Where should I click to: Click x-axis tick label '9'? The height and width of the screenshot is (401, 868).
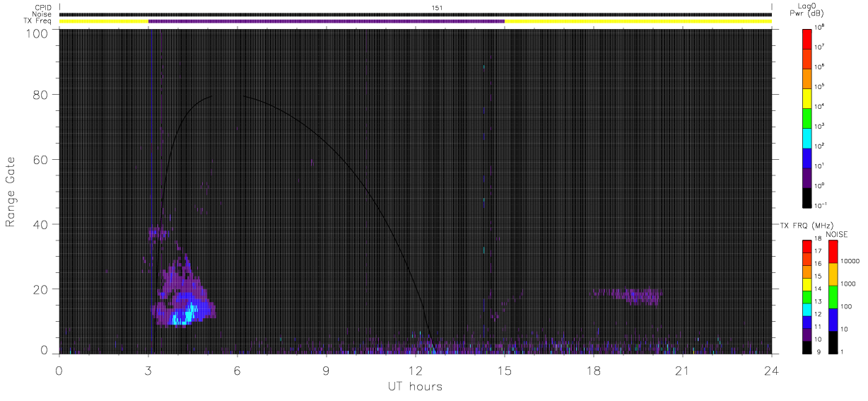click(327, 370)
